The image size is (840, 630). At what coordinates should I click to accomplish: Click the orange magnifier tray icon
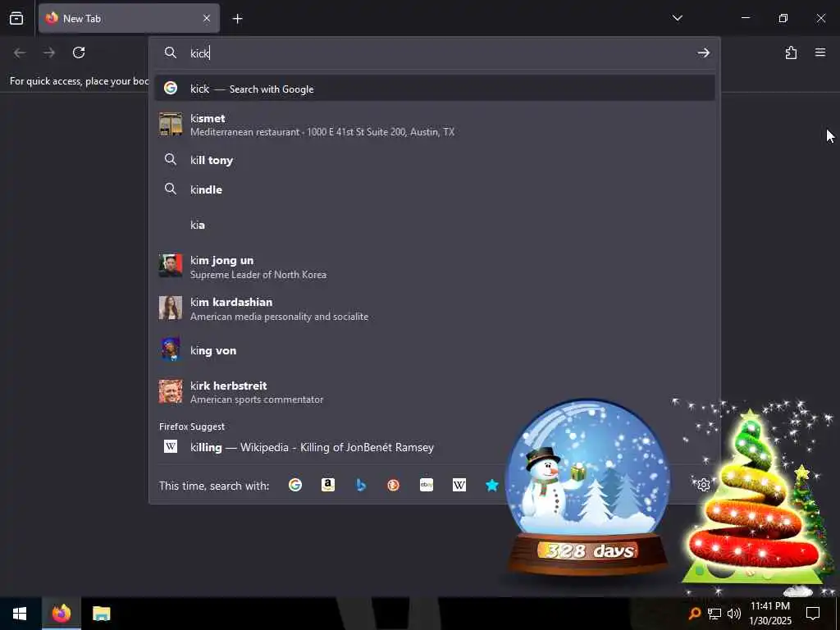[694, 614]
